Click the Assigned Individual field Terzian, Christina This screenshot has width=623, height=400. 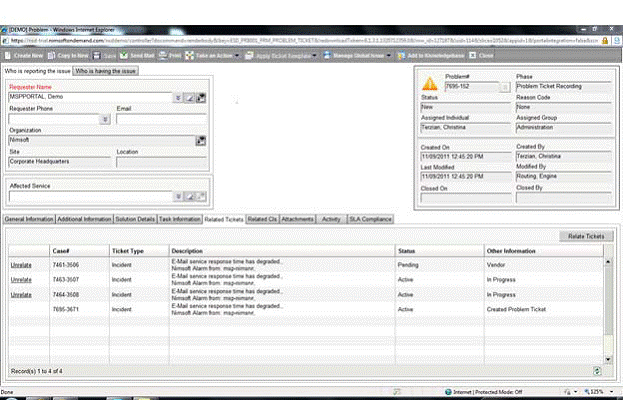(x=466, y=128)
